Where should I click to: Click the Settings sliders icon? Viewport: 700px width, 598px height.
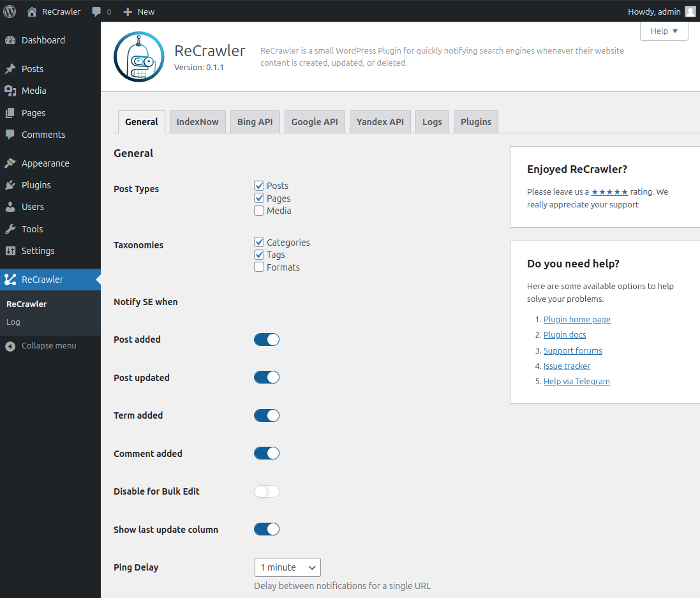[x=10, y=251]
